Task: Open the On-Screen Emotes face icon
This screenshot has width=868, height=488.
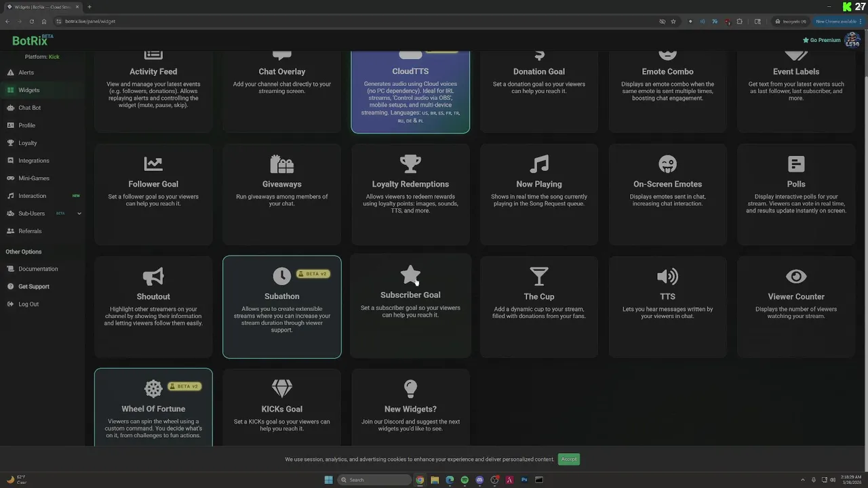Action: coord(668,163)
